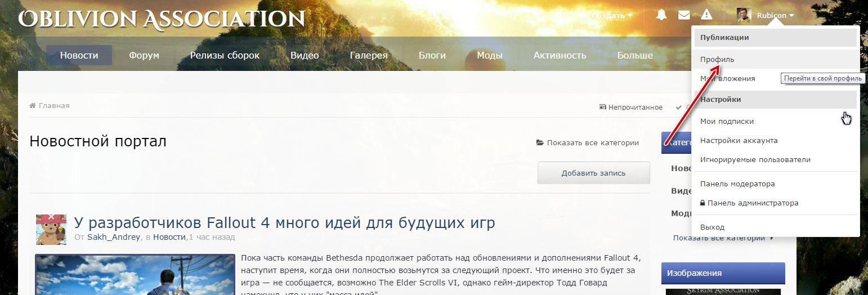
Task: Go to the Форум tab
Action: click(x=144, y=55)
